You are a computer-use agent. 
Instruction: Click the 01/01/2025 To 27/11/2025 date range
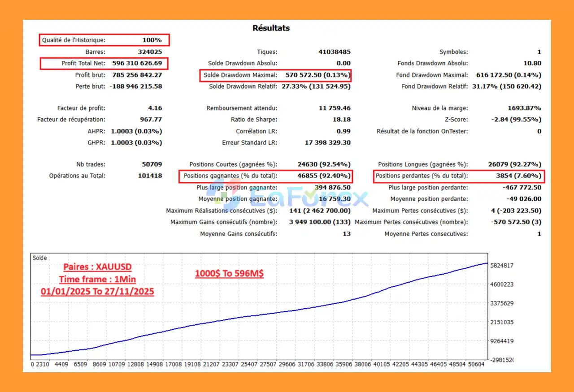coord(97,292)
